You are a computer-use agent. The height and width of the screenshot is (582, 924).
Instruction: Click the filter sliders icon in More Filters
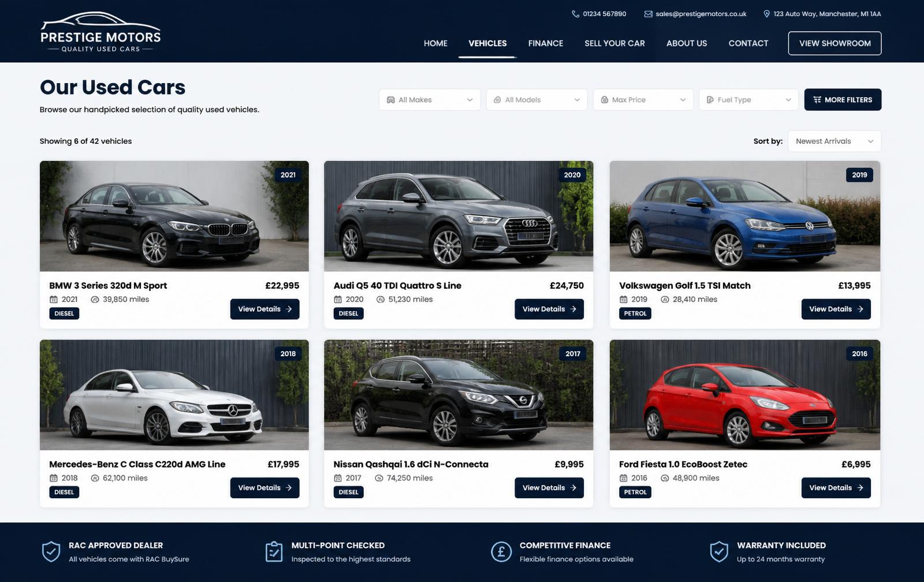tap(817, 100)
